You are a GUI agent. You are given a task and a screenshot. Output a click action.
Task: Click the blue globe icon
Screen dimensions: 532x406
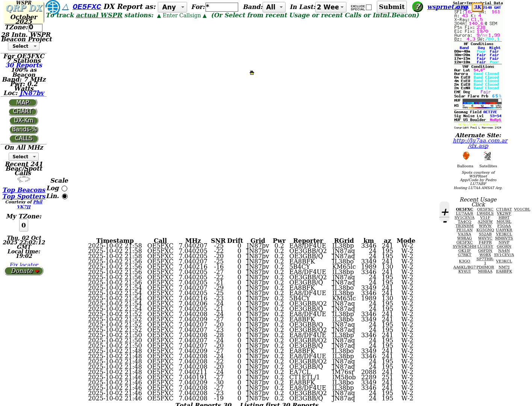tap(53, 7)
